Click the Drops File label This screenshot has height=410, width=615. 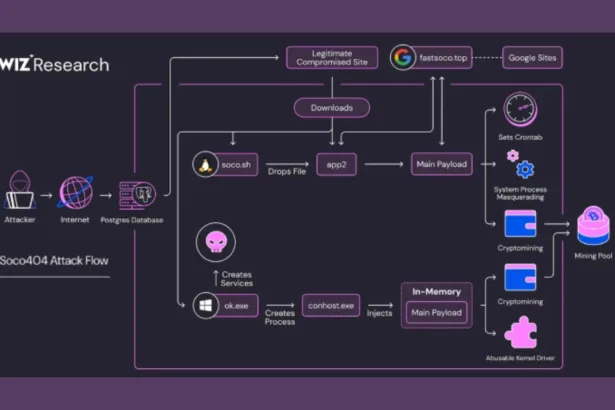pyautogui.click(x=287, y=171)
